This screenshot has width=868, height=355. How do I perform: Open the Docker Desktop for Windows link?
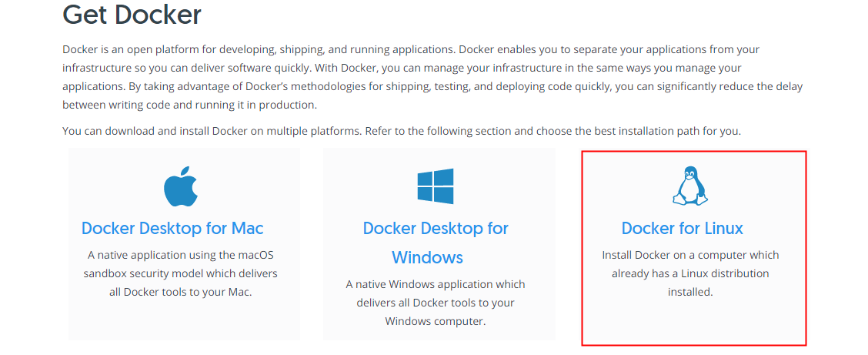pyautogui.click(x=435, y=243)
